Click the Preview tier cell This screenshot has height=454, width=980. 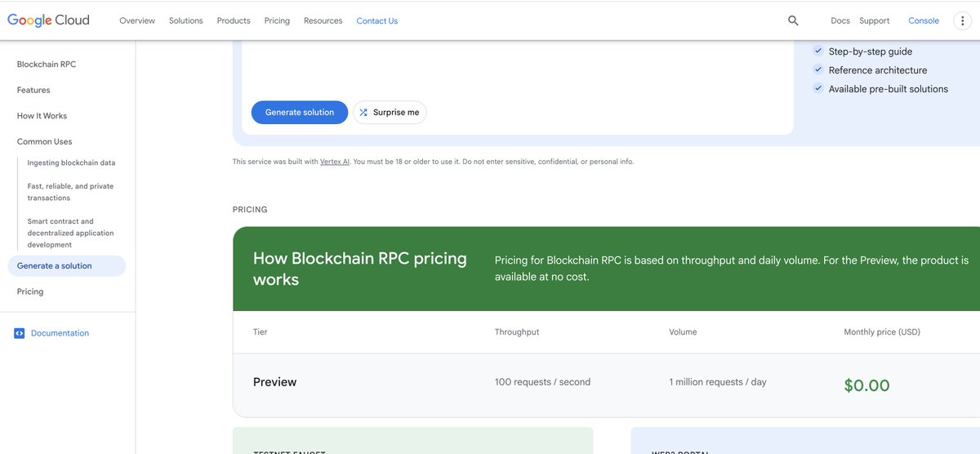[274, 382]
